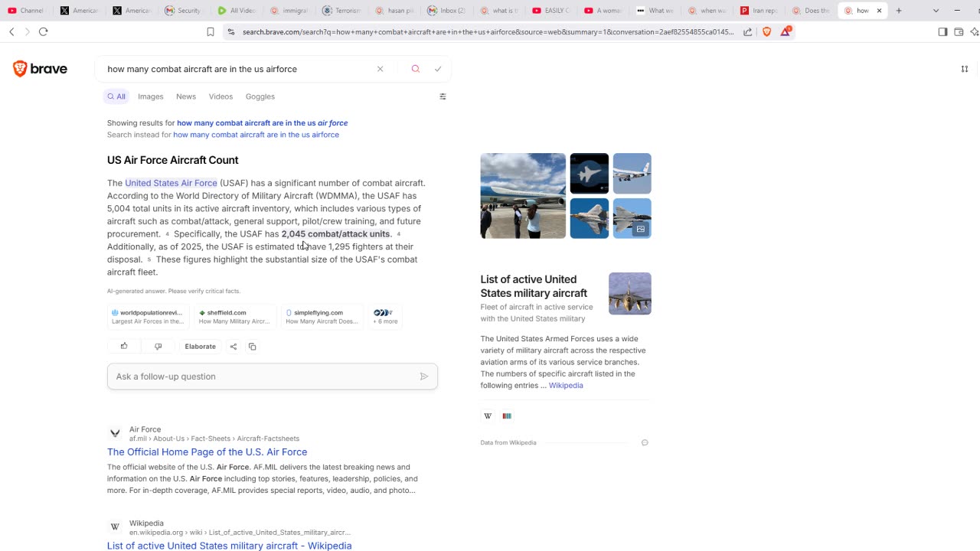Open the af.mil result favicon

pyautogui.click(x=115, y=433)
